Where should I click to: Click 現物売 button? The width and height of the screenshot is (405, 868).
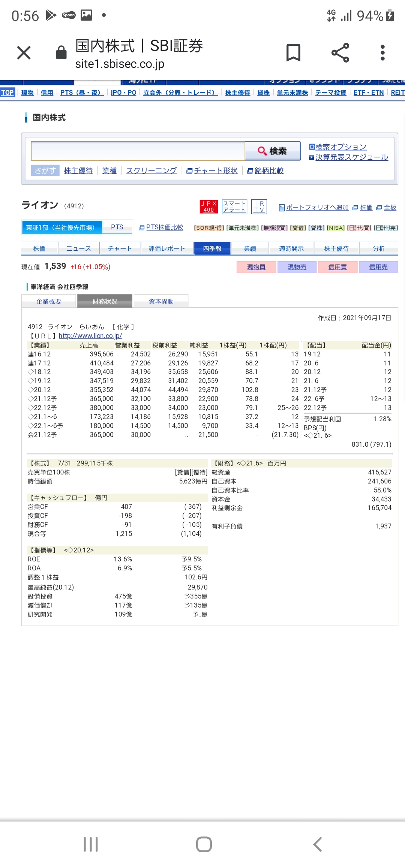[297, 267]
